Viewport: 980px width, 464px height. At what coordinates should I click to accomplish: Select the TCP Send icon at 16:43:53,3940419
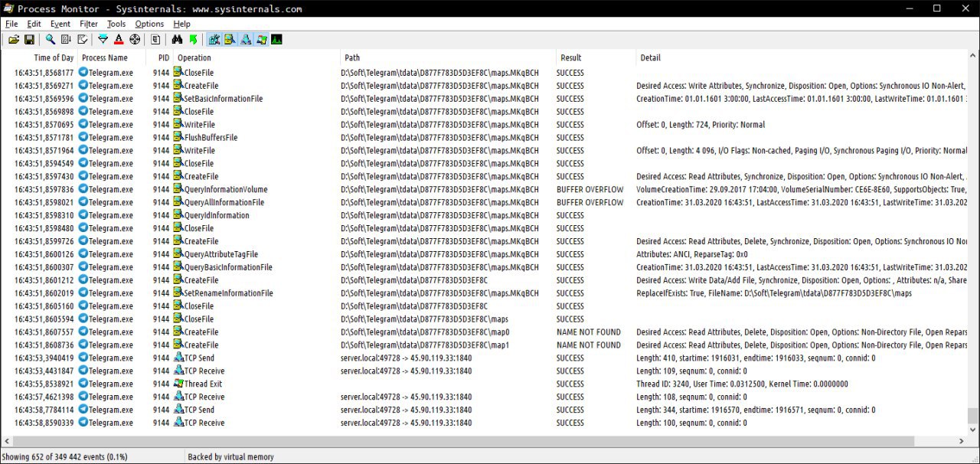(178, 358)
